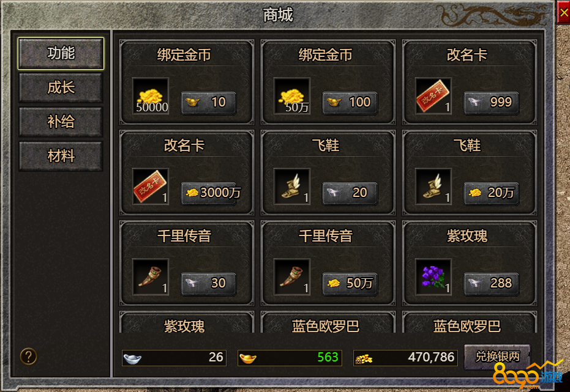Select the red rename card icon priced 999

coord(433,96)
